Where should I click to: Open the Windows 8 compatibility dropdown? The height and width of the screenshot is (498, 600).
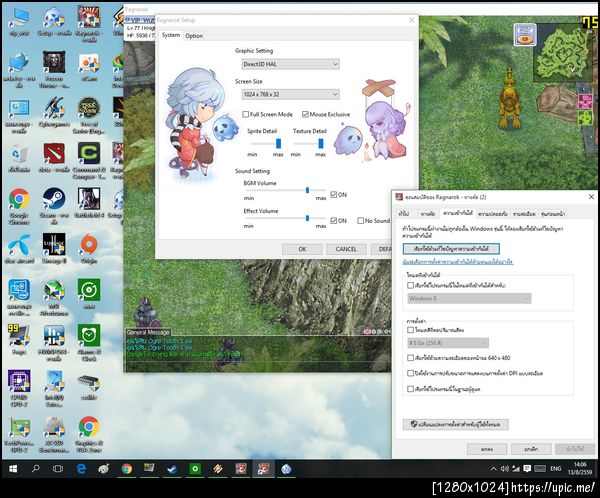tap(469, 298)
